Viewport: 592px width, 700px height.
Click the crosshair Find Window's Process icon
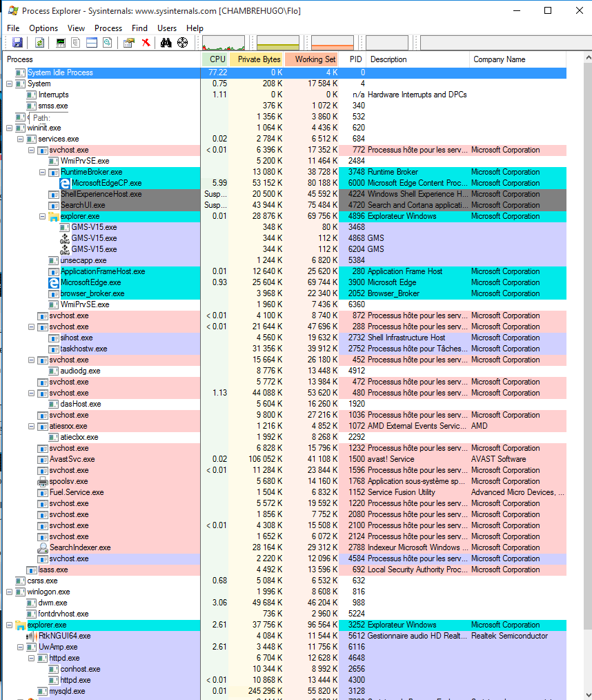pyautogui.click(x=182, y=42)
